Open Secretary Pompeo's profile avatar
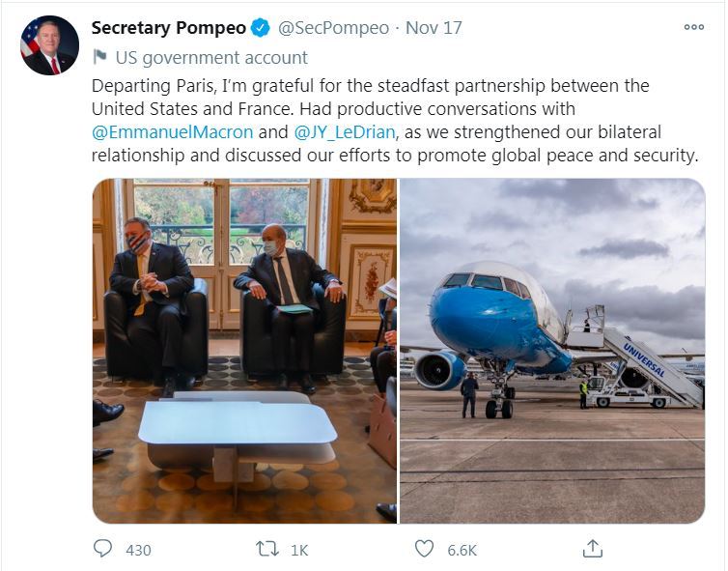 (x=49, y=45)
